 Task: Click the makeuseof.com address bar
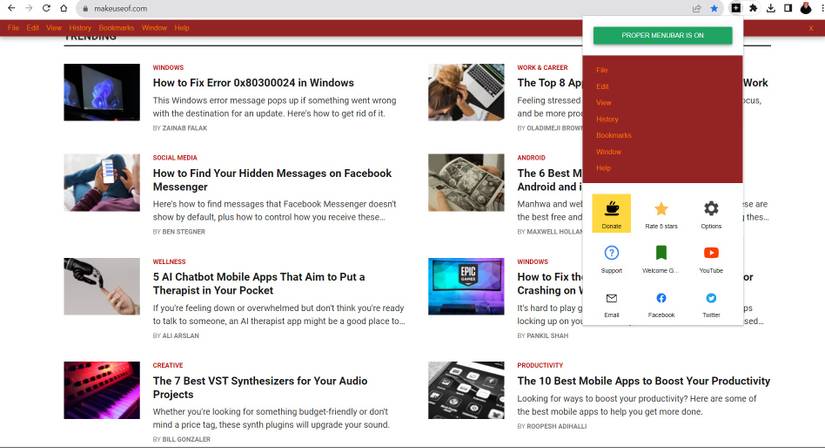point(384,8)
